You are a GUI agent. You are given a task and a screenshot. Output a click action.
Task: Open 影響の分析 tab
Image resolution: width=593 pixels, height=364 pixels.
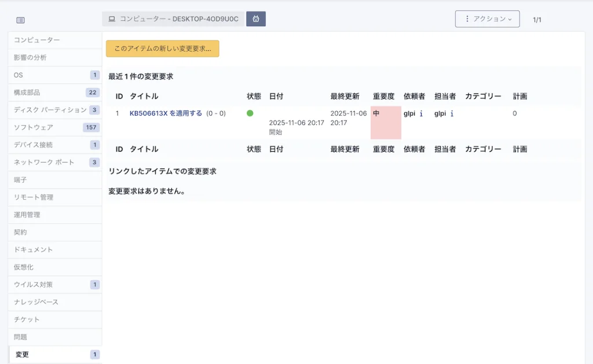point(55,57)
